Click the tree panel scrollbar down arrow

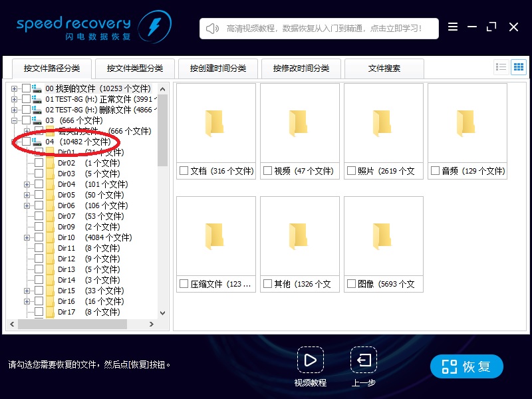(x=162, y=312)
